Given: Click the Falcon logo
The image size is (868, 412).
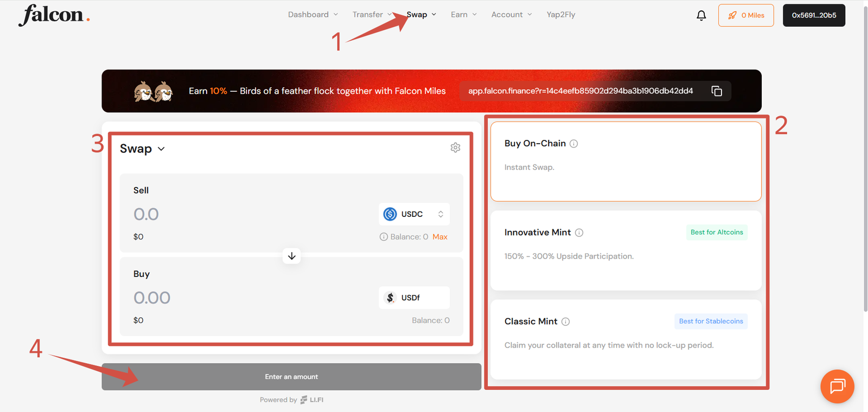Looking at the screenshot, I should click(x=54, y=15).
